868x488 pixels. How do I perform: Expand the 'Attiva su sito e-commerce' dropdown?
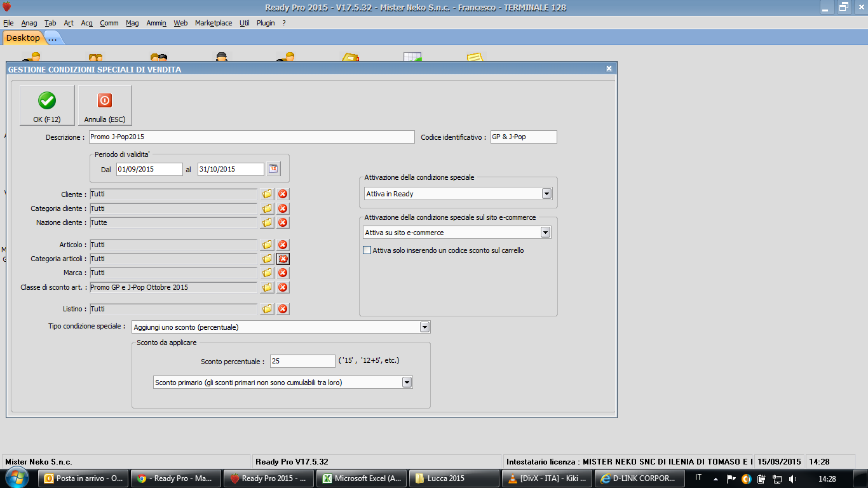(x=545, y=233)
